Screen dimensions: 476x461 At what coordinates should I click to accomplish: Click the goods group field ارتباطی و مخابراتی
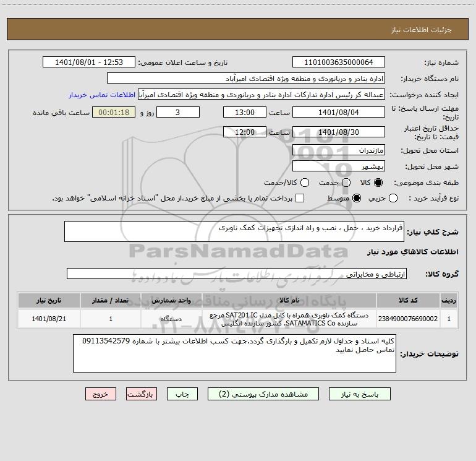(x=237, y=274)
